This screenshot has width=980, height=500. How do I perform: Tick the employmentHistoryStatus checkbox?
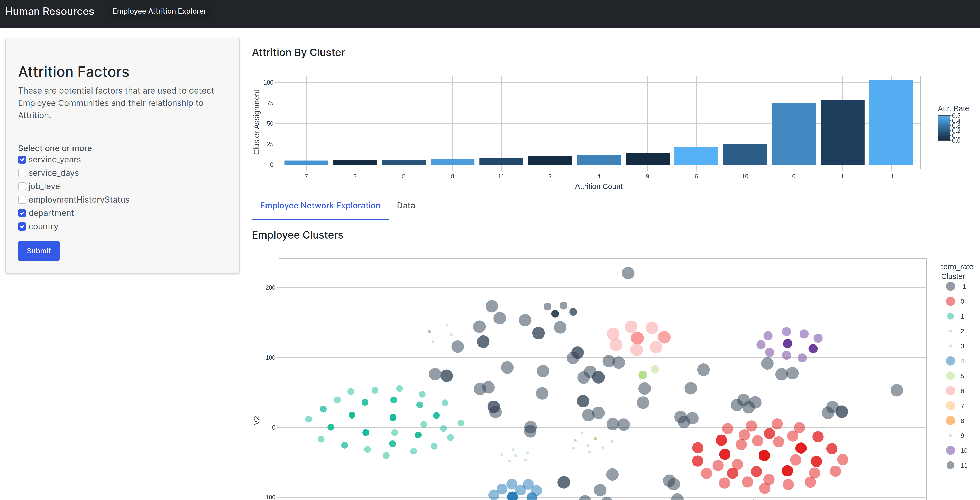click(22, 200)
